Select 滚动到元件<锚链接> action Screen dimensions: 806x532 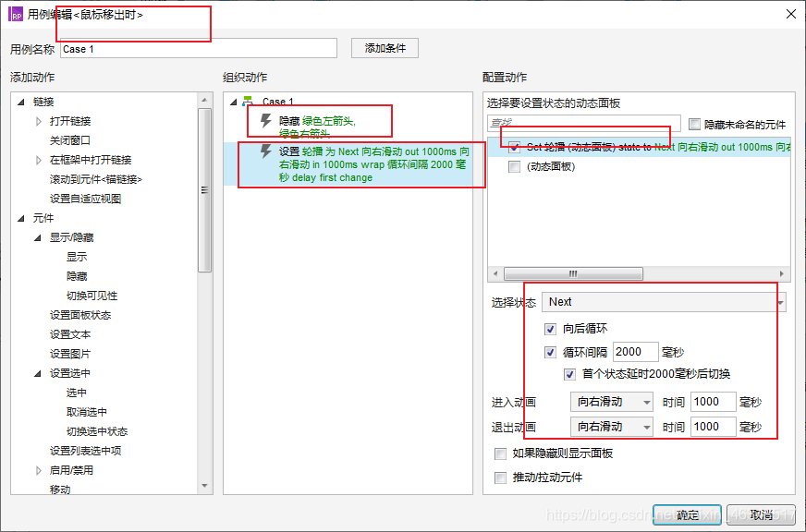click(x=95, y=179)
